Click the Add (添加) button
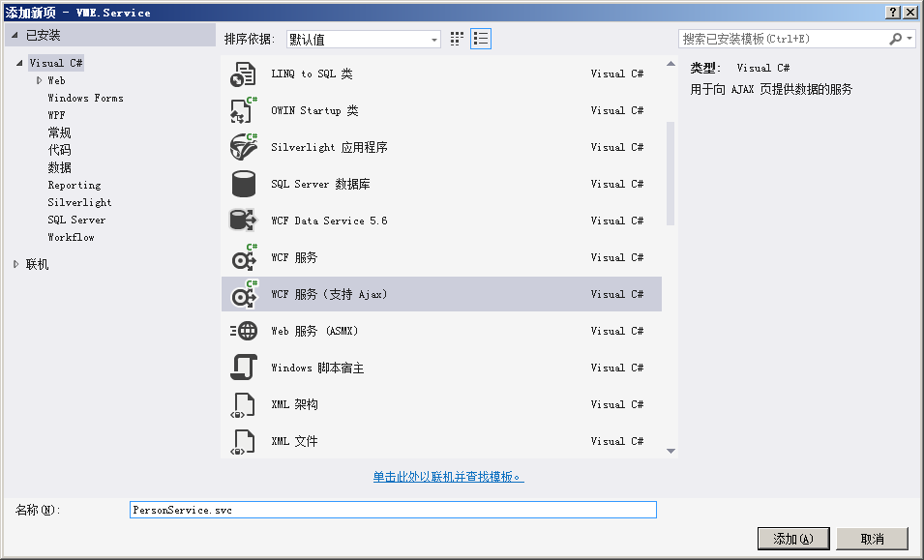 click(792, 539)
